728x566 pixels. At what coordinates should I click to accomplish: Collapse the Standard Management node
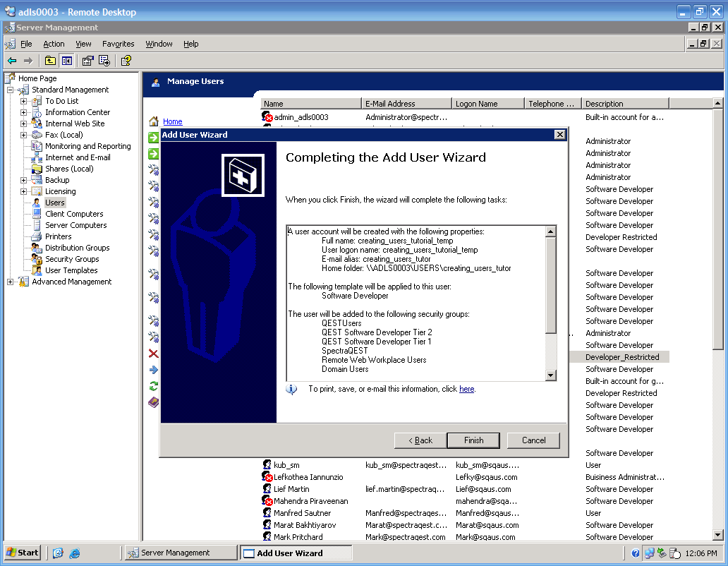tap(11, 90)
